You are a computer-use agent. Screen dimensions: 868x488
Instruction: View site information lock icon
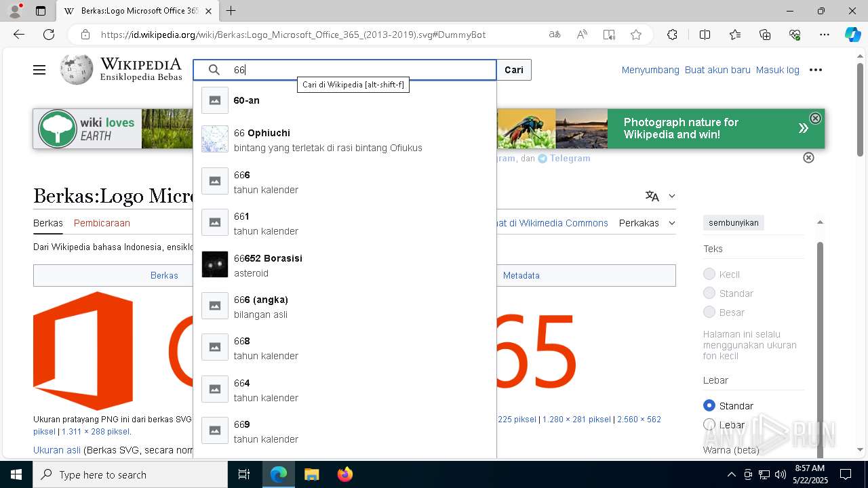[x=85, y=35]
